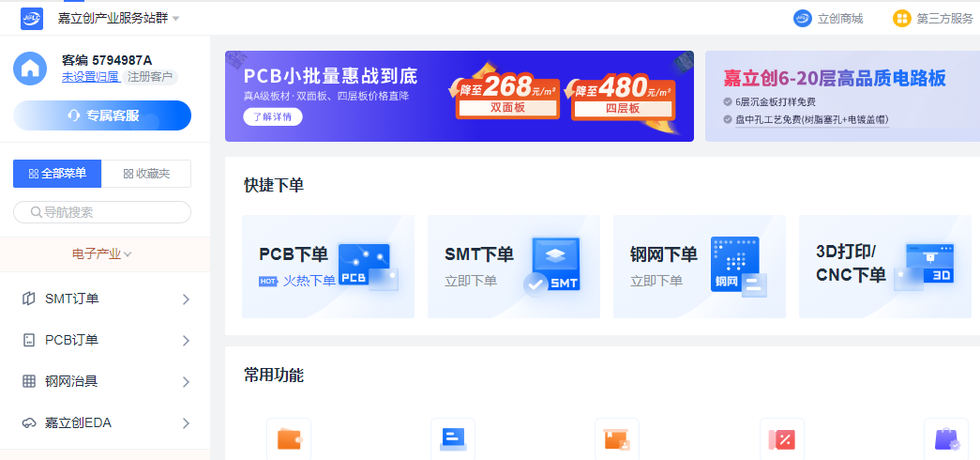Click the purple shopping bag icon

pos(946,438)
